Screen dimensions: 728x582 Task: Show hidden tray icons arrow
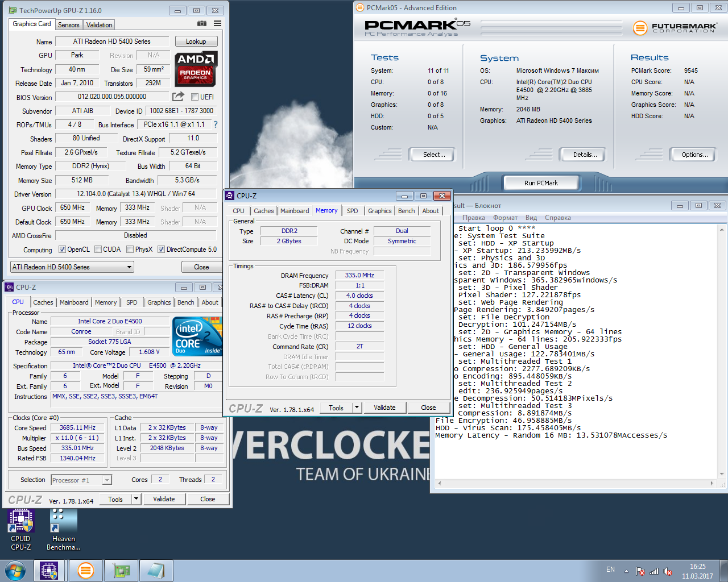(x=626, y=571)
